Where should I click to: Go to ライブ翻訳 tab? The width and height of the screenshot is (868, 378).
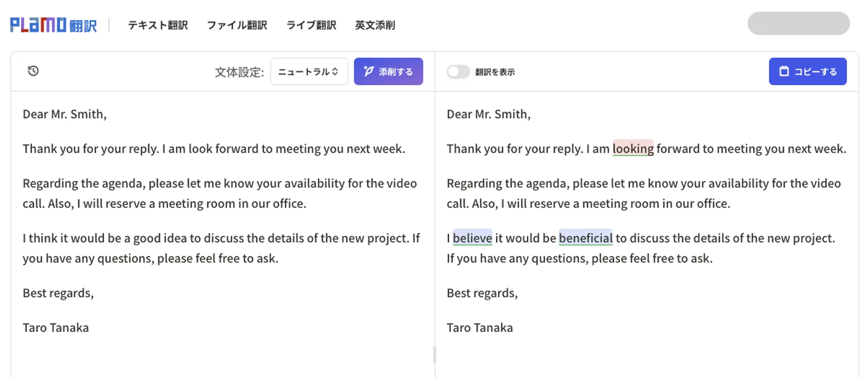(x=311, y=25)
